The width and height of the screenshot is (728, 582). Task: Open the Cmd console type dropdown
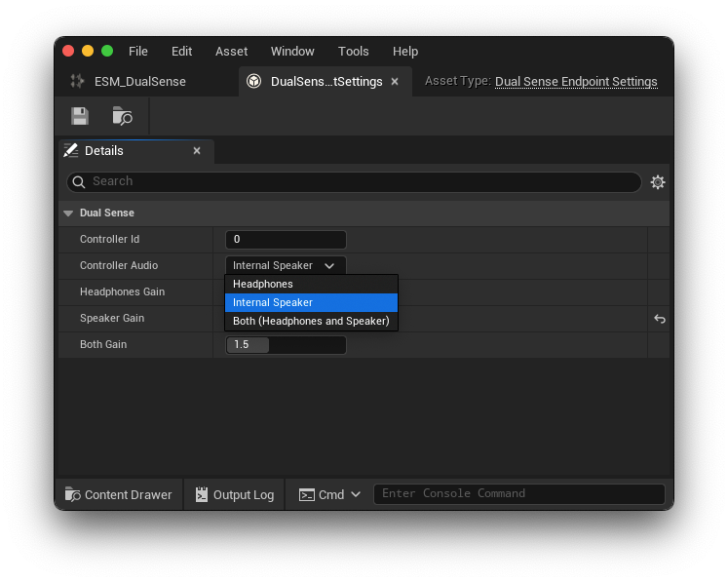[329, 494]
